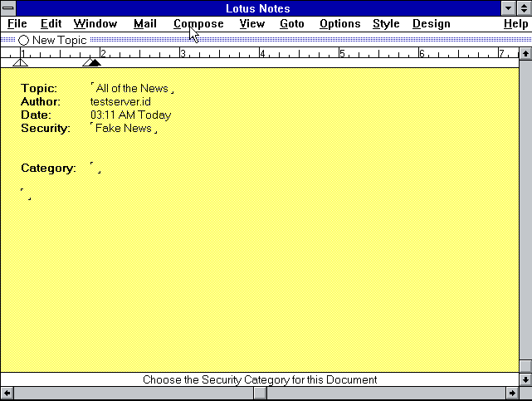Image resolution: width=532 pixels, height=401 pixels.
Task: Click the Security field with Fake News
Action: pyautogui.click(x=124, y=129)
